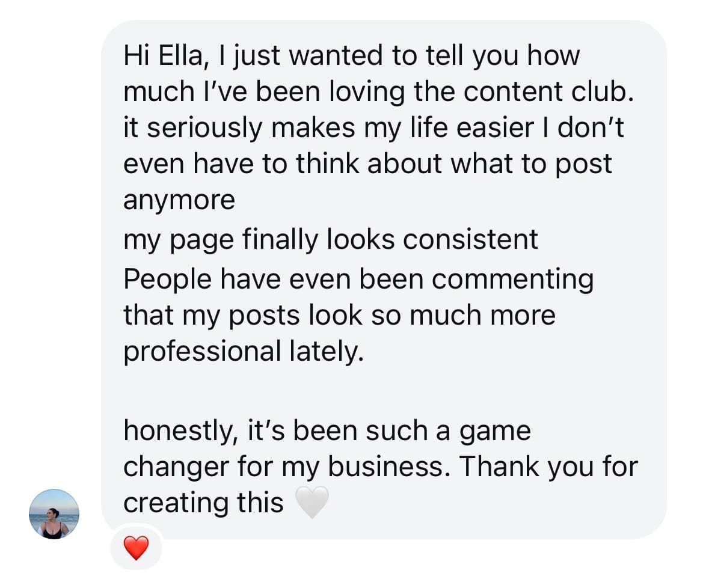
Task: Click the words "professional lately."
Action: (x=244, y=351)
